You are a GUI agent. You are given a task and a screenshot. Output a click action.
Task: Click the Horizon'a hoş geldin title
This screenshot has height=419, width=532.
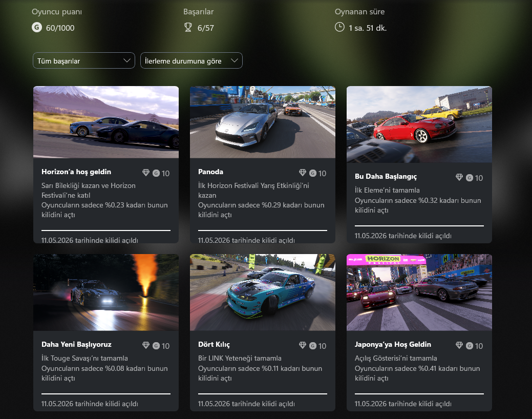[76, 172]
